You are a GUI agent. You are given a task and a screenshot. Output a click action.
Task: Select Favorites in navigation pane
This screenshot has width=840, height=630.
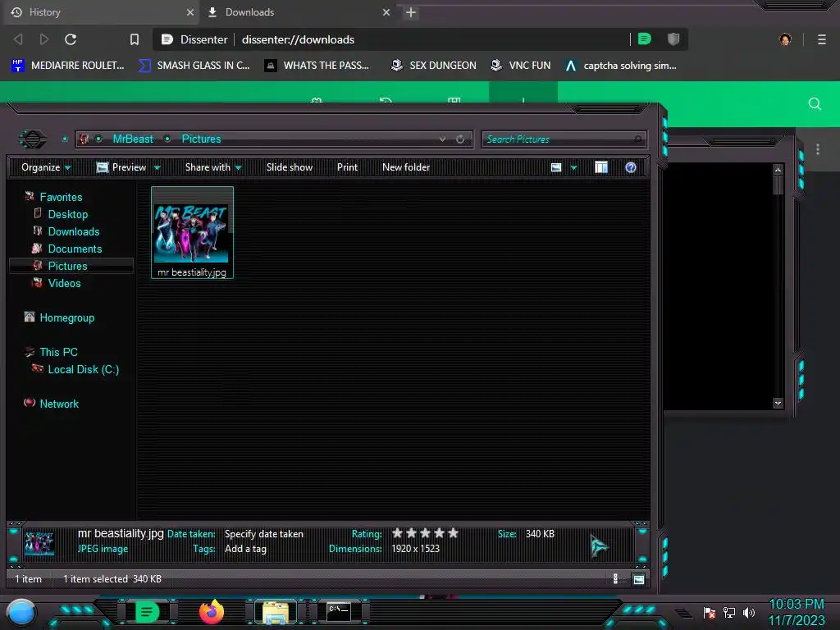click(x=61, y=197)
